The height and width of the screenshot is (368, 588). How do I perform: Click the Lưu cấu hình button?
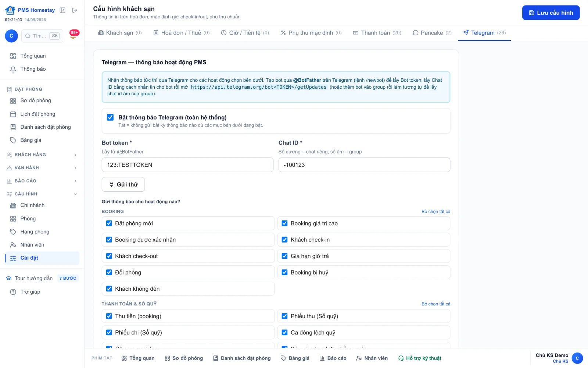[551, 13]
